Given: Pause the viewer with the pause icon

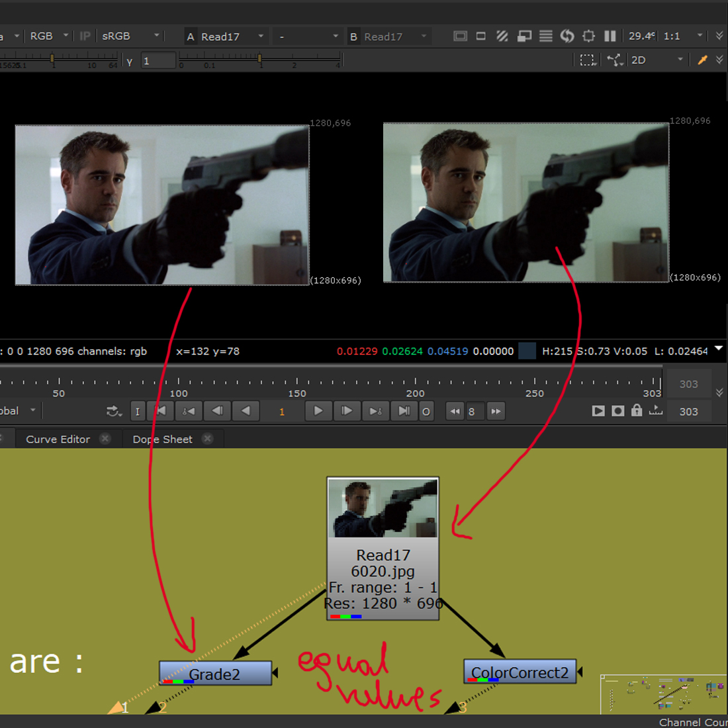Looking at the screenshot, I should pyautogui.click(x=610, y=36).
